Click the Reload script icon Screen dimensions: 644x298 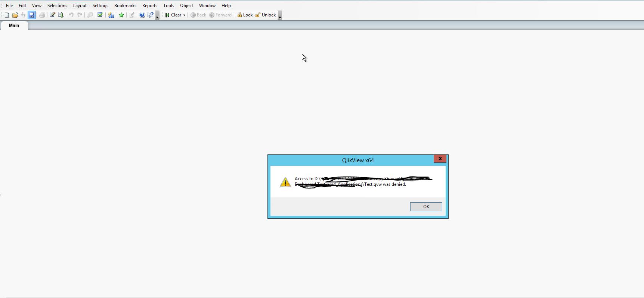pyautogui.click(x=61, y=15)
